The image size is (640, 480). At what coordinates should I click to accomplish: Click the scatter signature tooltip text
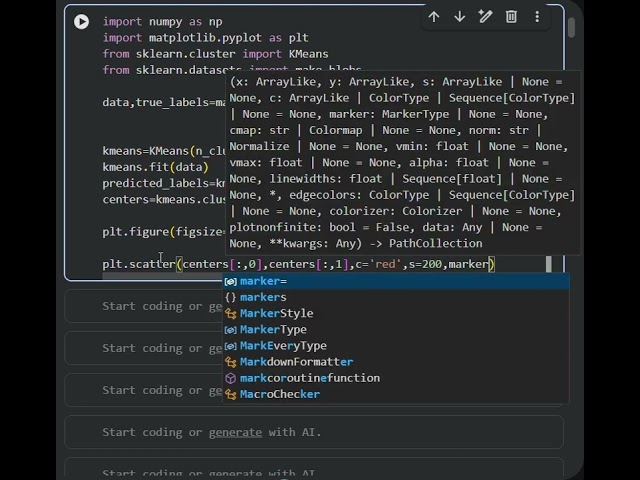pyautogui.click(x=402, y=162)
